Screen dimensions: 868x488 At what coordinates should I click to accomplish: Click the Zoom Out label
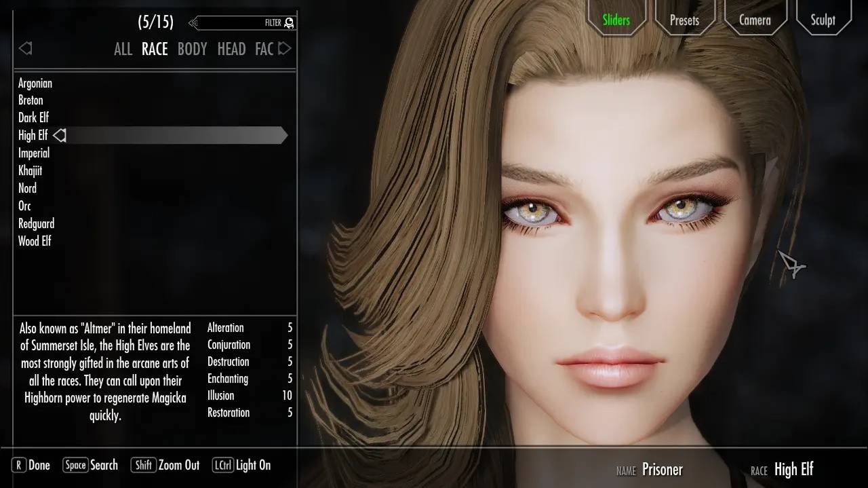(179, 465)
